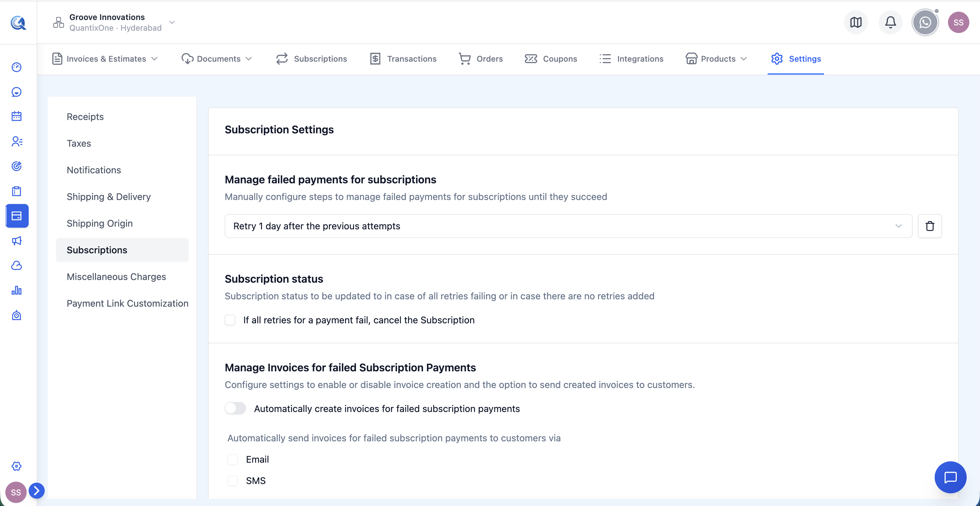Select the Settings tab

pos(796,59)
